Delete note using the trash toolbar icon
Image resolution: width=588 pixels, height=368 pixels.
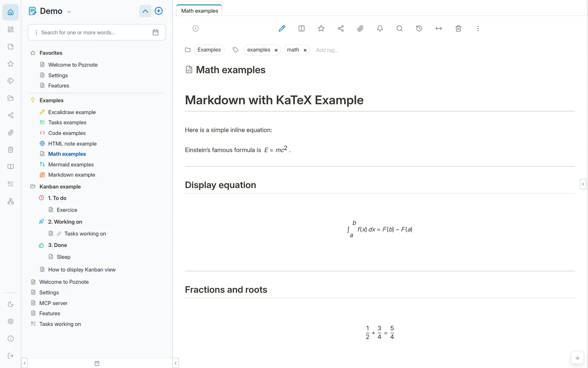tap(458, 29)
